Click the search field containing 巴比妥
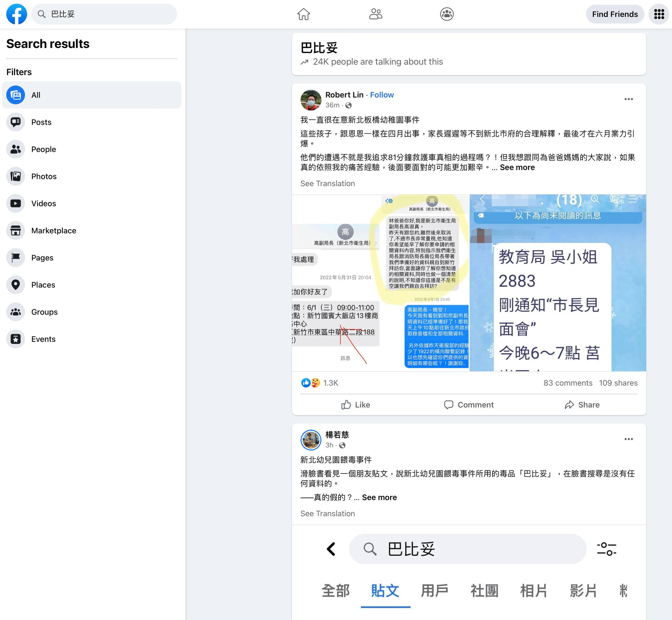The height and width of the screenshot is (620, 672). pyautogui.click(x=104, y=14)
